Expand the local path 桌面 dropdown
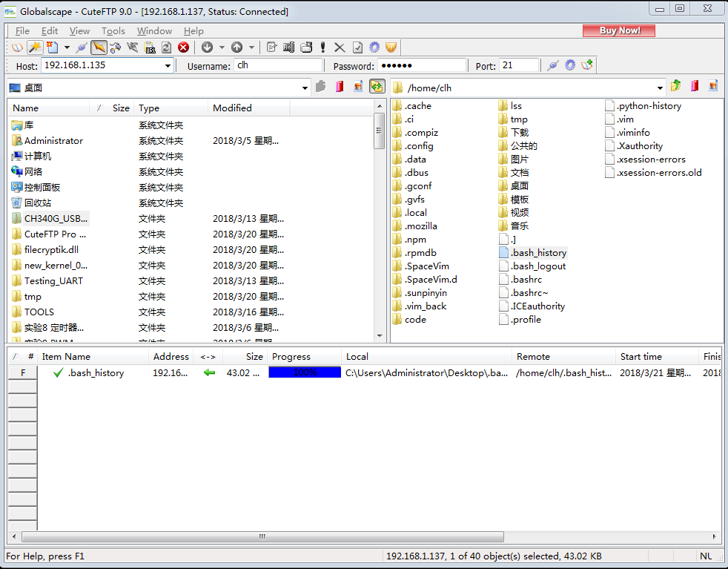 coord(305,88)
